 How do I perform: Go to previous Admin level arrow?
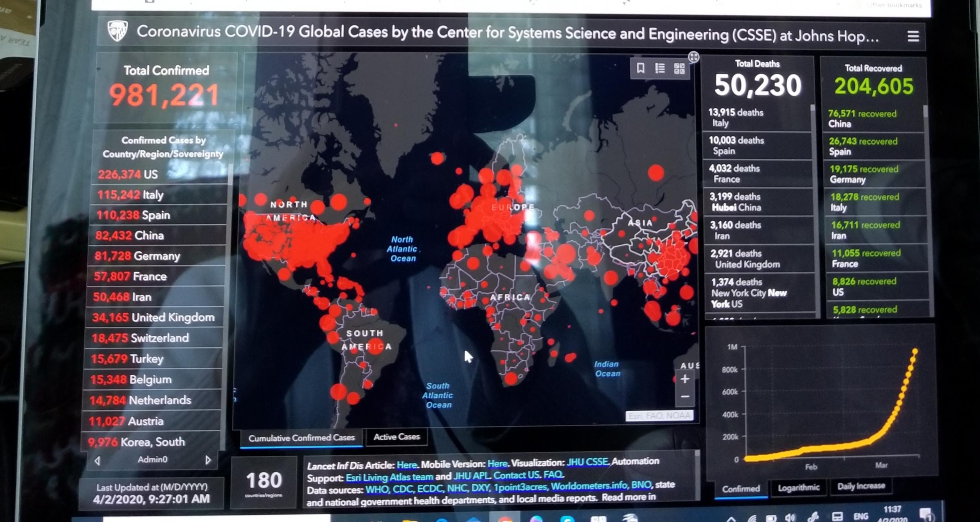(97, 461)
